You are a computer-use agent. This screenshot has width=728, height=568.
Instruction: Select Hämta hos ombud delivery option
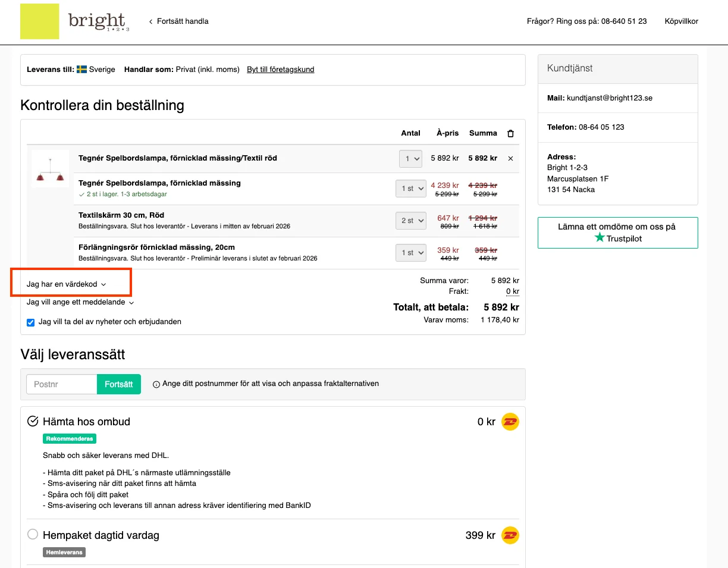click(x=33, y=421)
